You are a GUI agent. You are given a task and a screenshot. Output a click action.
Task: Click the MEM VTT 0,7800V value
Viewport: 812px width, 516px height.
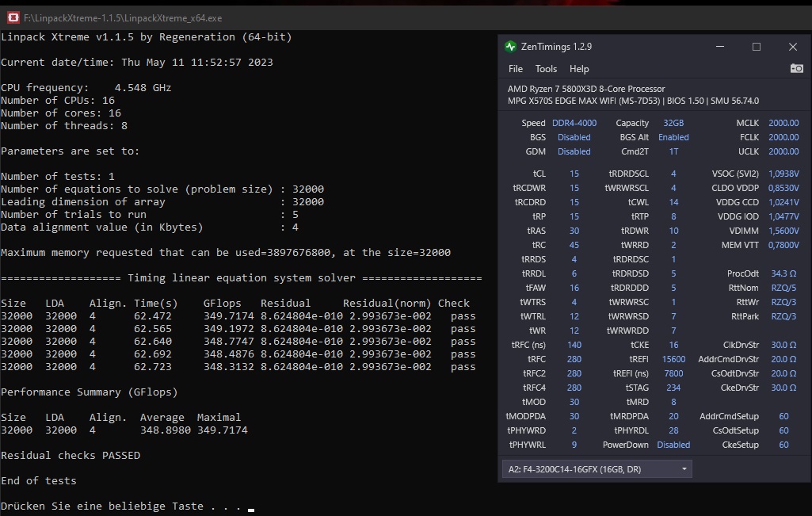pos(783,245)
